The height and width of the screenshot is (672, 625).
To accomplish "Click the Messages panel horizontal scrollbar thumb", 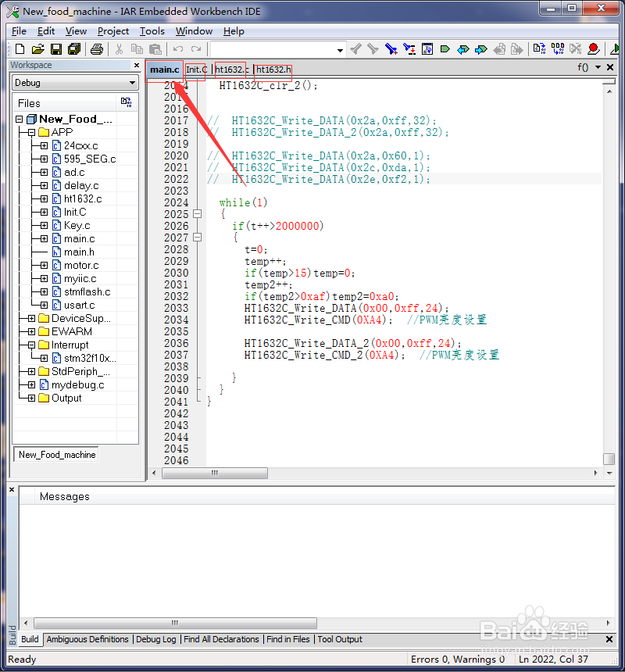I will [x=175, y=623].
